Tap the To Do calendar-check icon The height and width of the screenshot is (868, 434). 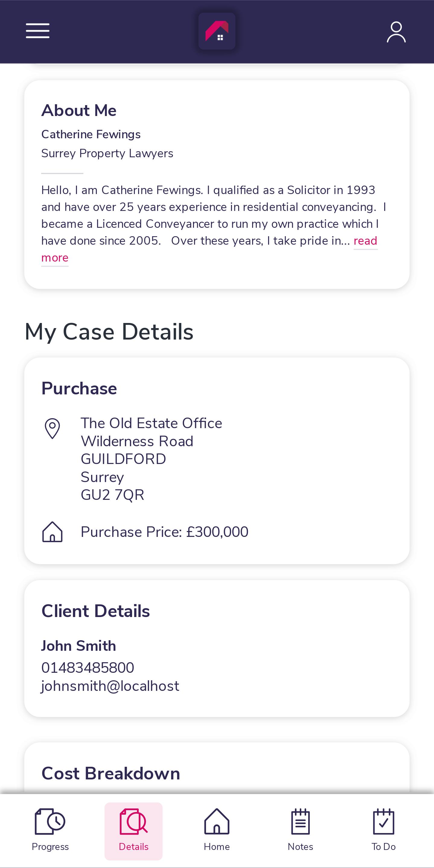pos(383,822)
